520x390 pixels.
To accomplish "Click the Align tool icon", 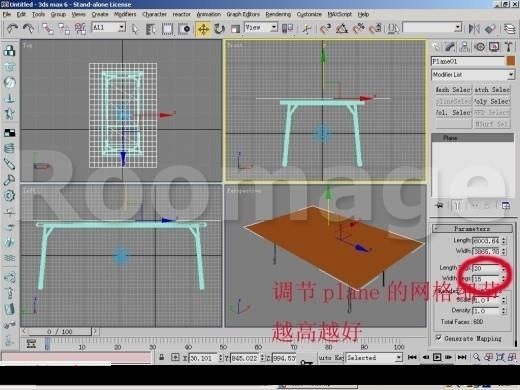I will pos(490,29).
